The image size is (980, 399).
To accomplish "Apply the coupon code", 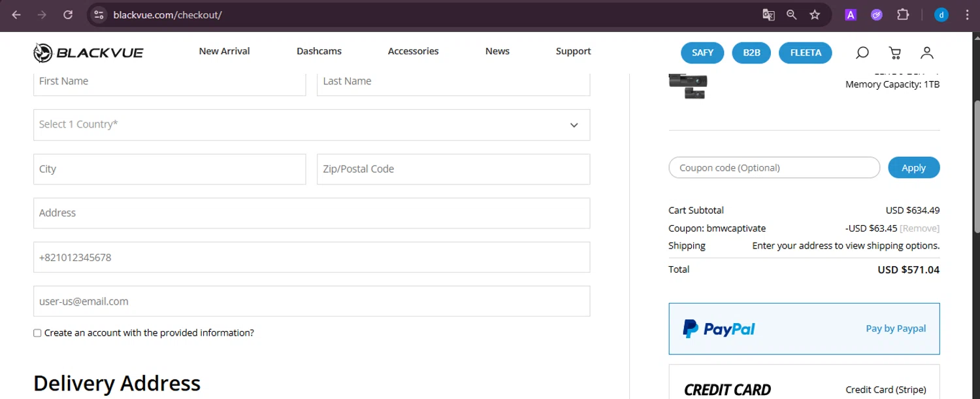I will tap(913, 167).
